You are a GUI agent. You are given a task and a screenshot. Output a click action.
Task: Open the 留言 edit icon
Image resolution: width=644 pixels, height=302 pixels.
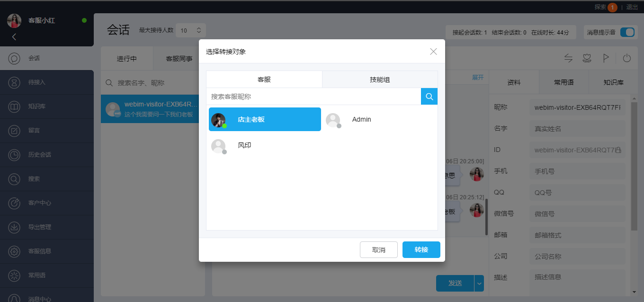[14, 131]
